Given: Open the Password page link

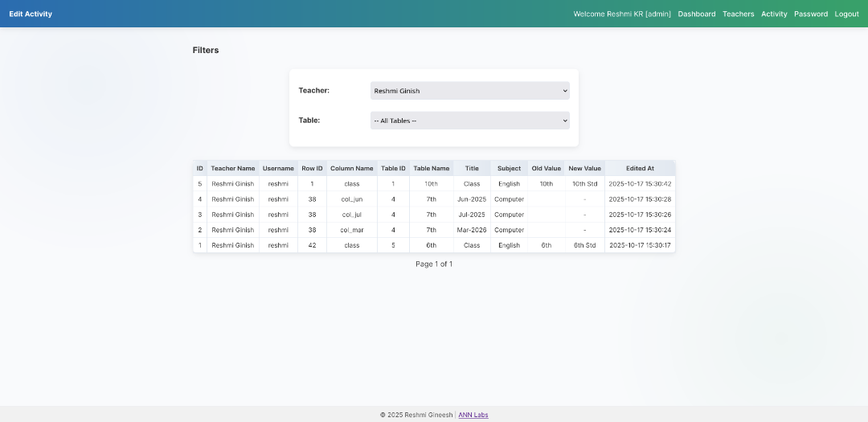Looking at the screenshot, I should click(810, 14).
